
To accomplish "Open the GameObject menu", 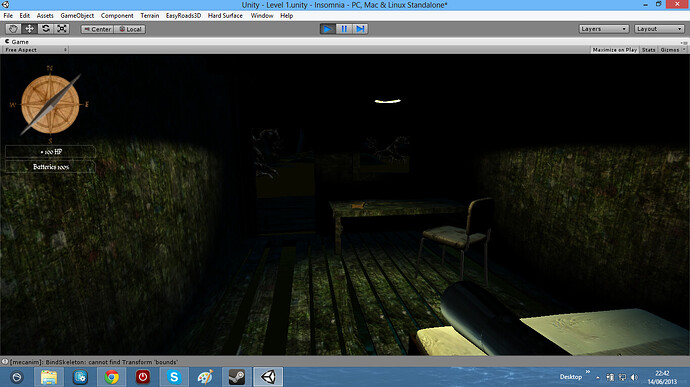I will click(x=77, y=15).
